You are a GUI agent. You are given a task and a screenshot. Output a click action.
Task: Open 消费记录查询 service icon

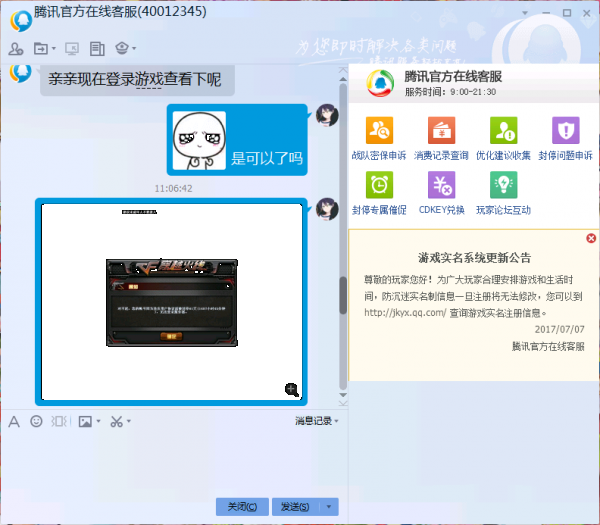pos(441,130)
